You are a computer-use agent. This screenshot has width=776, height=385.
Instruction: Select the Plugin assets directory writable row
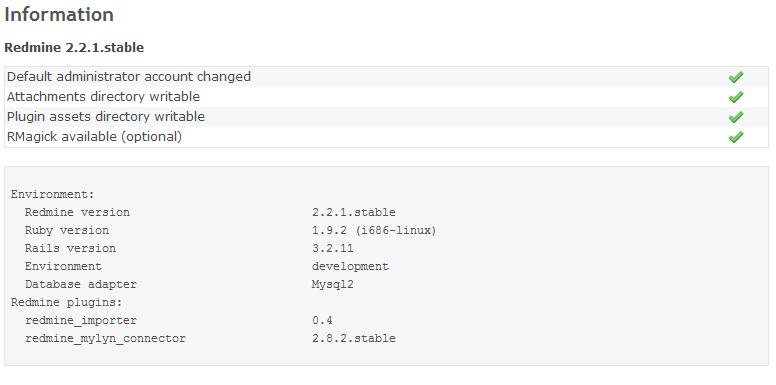click(x=386, y=117)
